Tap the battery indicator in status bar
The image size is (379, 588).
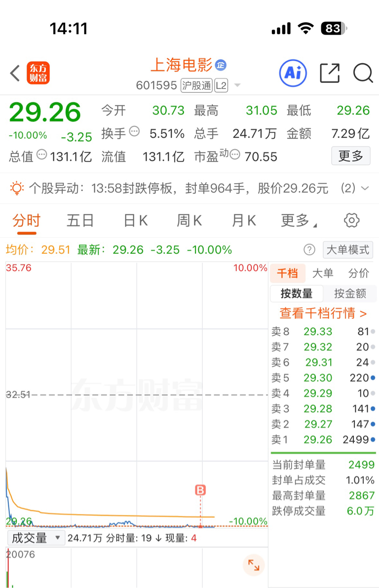click(x=334, y=29)
